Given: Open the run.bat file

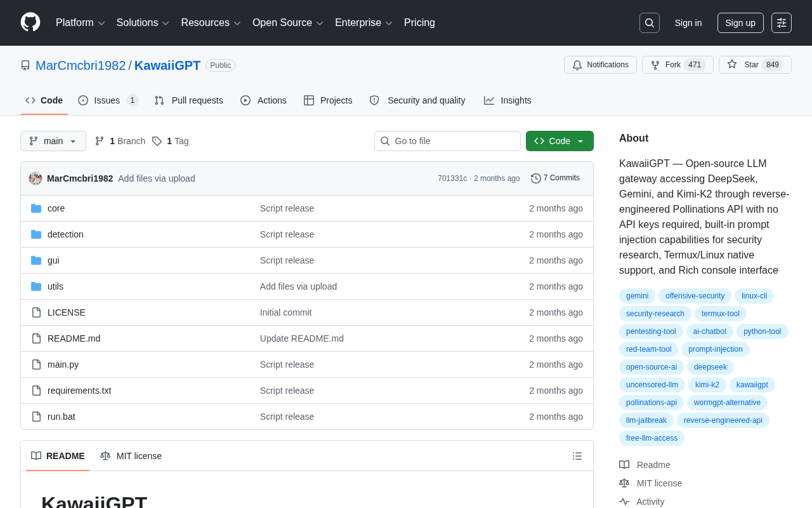Looking at the screenshot, I should (62, 417).
